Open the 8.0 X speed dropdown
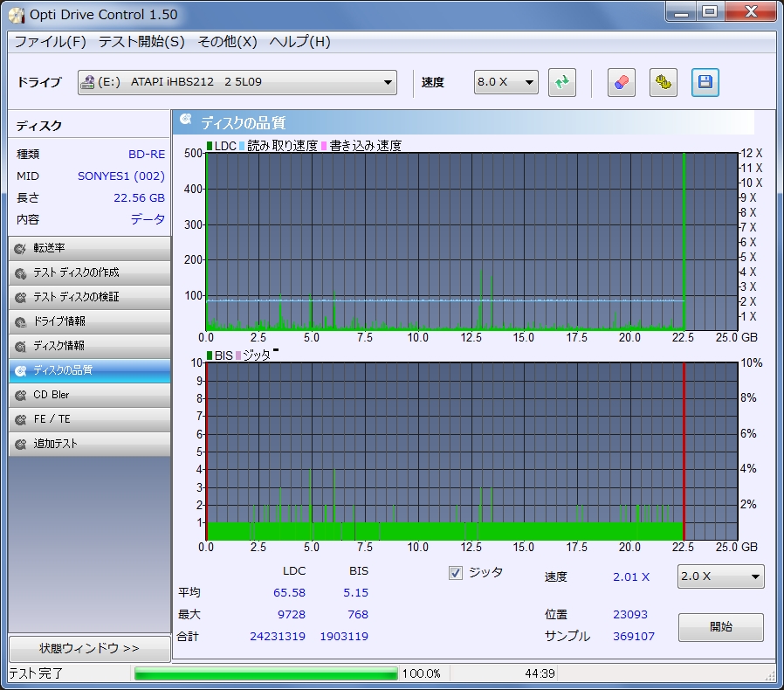 [x=506, y=83]
